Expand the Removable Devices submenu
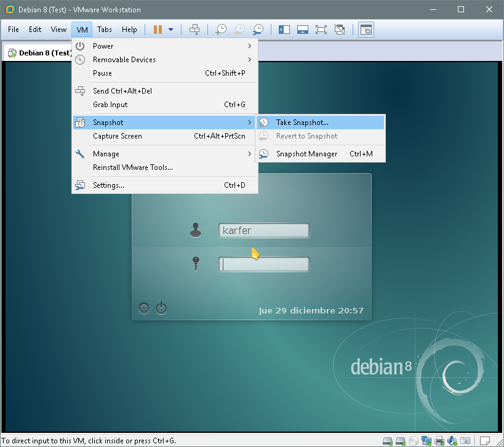 (x=164, y=60)
